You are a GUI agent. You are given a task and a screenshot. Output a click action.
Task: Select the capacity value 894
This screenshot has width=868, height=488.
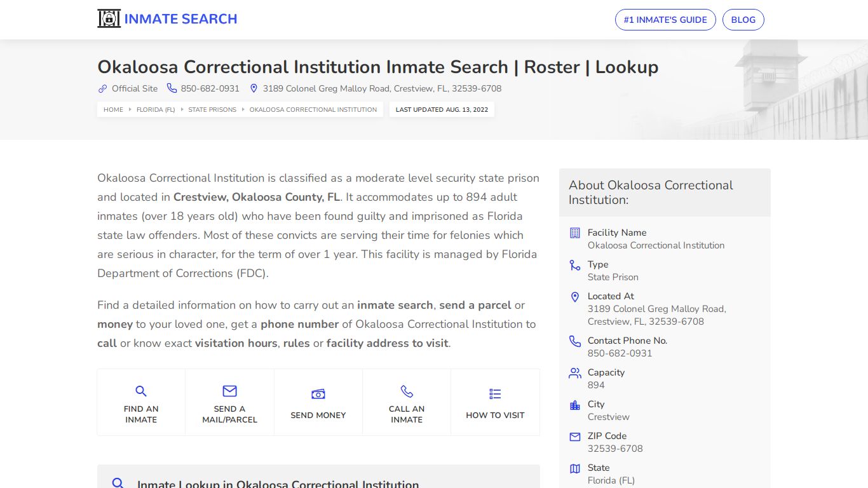point(596,385)
